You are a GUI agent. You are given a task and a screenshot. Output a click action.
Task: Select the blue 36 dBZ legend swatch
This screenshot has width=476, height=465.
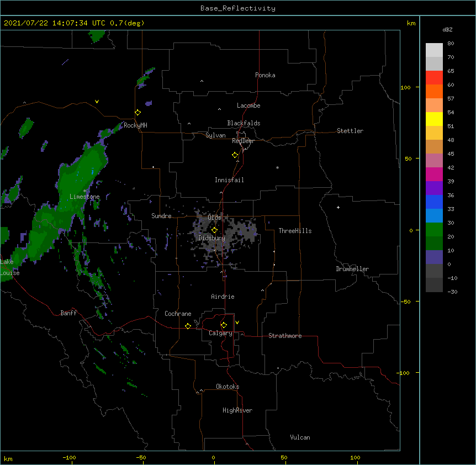click(434, 202)
